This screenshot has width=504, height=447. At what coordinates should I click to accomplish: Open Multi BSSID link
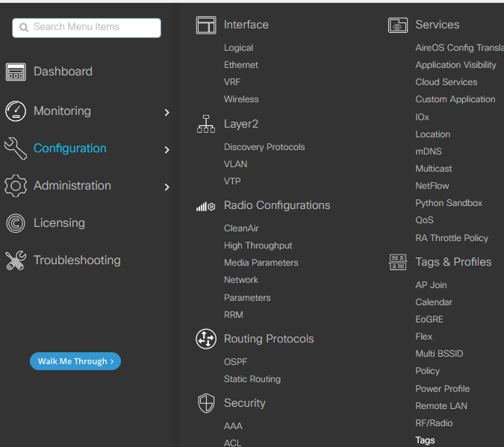pyautogui.click(x=439, y=354)
